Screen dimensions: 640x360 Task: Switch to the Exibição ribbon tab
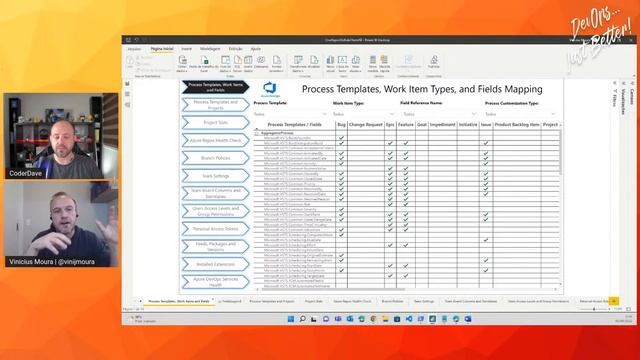point(236,49)
